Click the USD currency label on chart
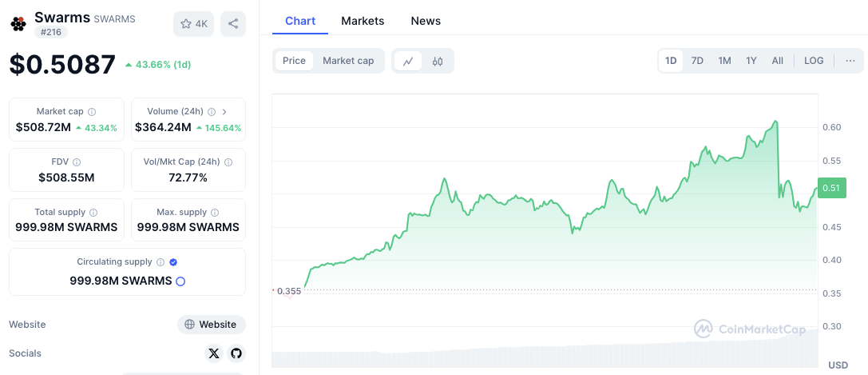 838,365
